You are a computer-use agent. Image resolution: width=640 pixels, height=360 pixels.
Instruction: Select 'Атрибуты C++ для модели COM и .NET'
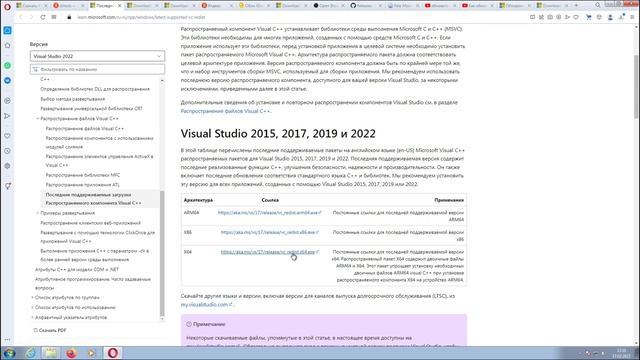click(x=77, y=270)
